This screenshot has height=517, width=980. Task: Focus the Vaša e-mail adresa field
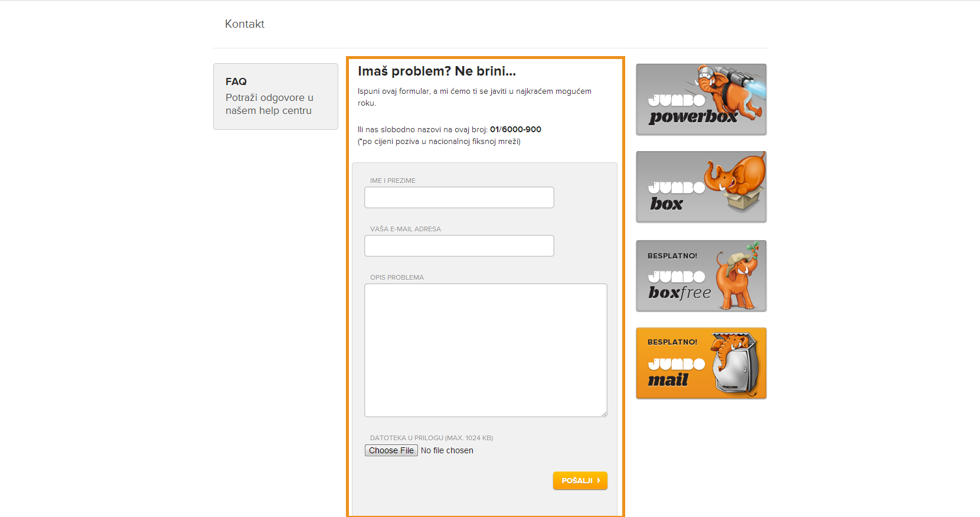(x=459, y=246)
